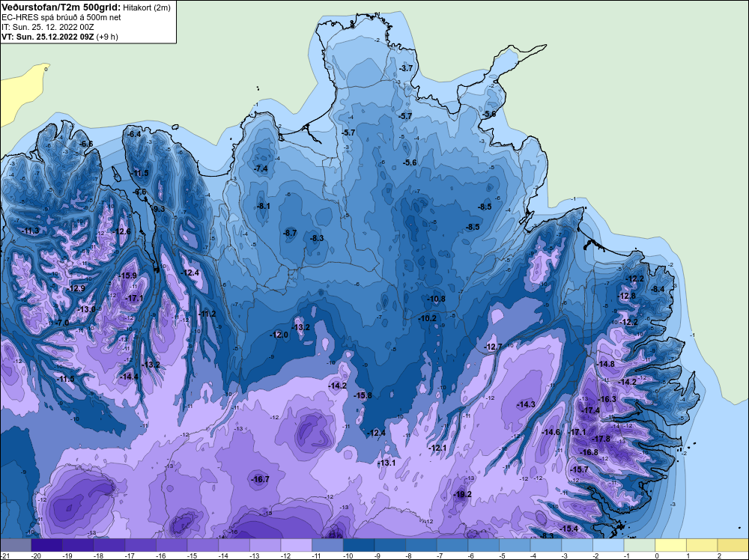Viewport: 749px width, 560px height.
Task: Select the -6.4 temperature value
Action: click(x=135, y=134)
